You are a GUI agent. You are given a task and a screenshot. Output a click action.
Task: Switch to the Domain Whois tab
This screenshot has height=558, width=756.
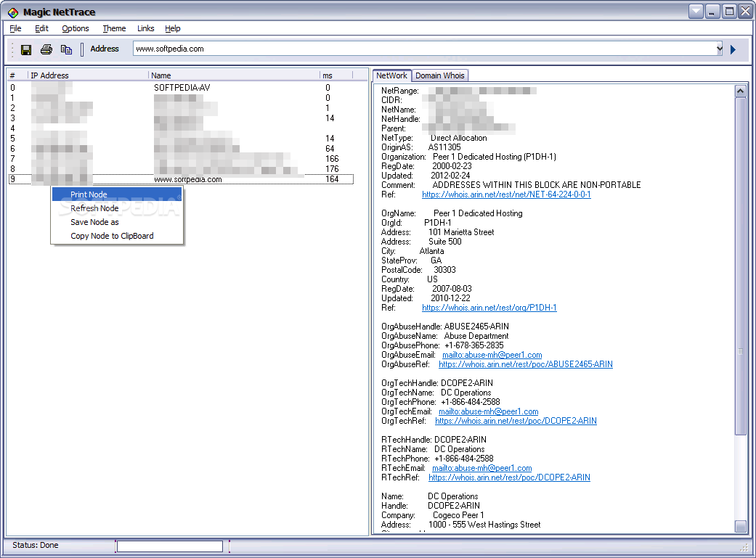click(439, 75)
